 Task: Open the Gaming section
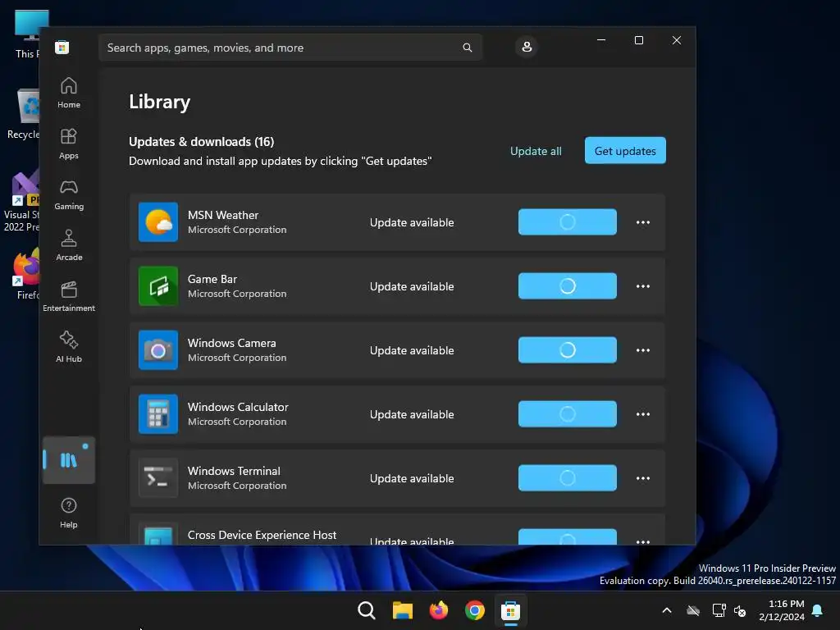(x=69, y=195)
